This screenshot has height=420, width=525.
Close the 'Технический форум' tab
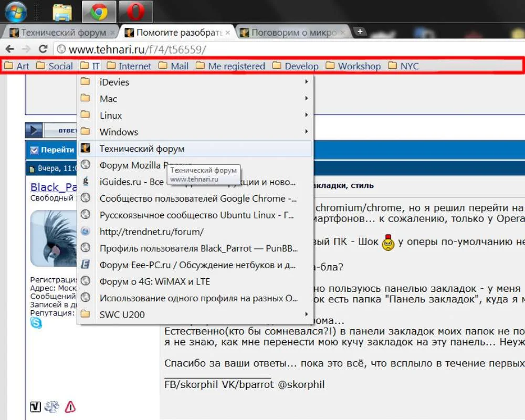[x=112, y=33]
